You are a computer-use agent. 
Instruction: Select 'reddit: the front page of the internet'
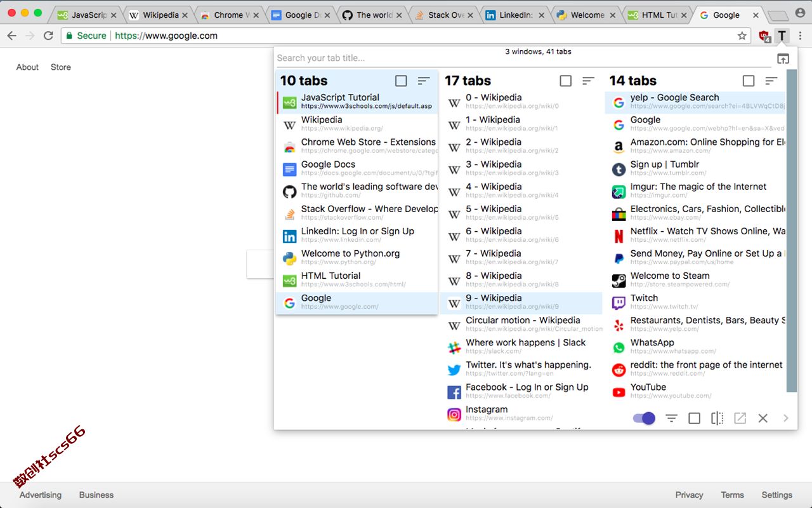coord(695,370)
